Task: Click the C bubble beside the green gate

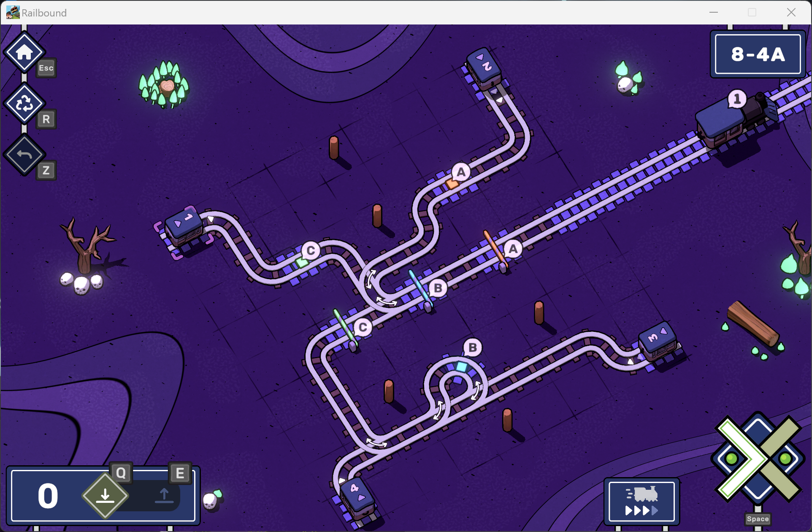Action: click(363, 327)
